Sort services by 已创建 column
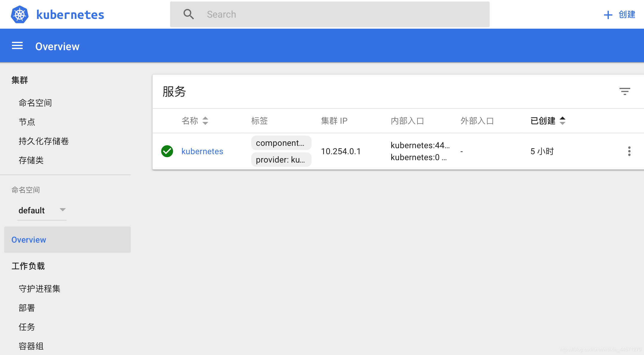644x355 pixels. (x=548, y=121)
